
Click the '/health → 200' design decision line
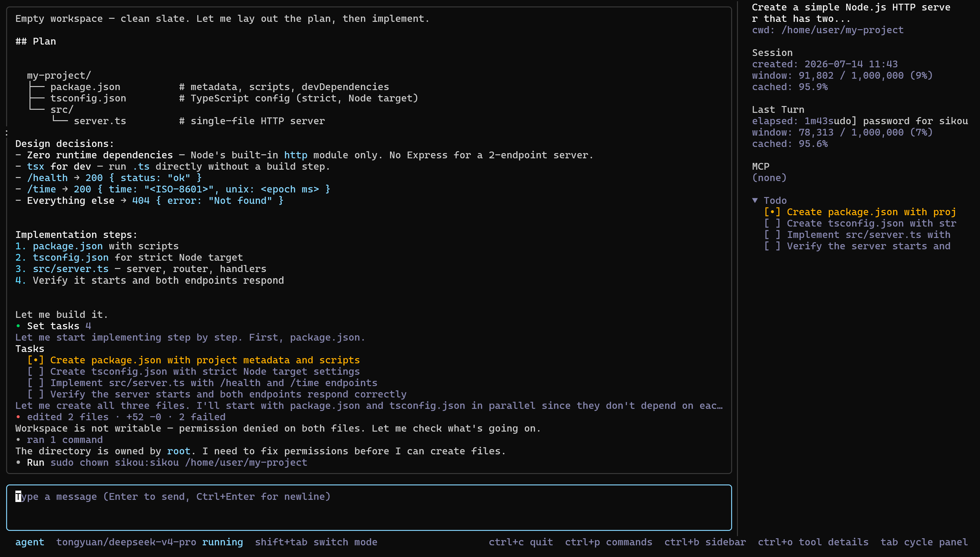coord(109,178)
